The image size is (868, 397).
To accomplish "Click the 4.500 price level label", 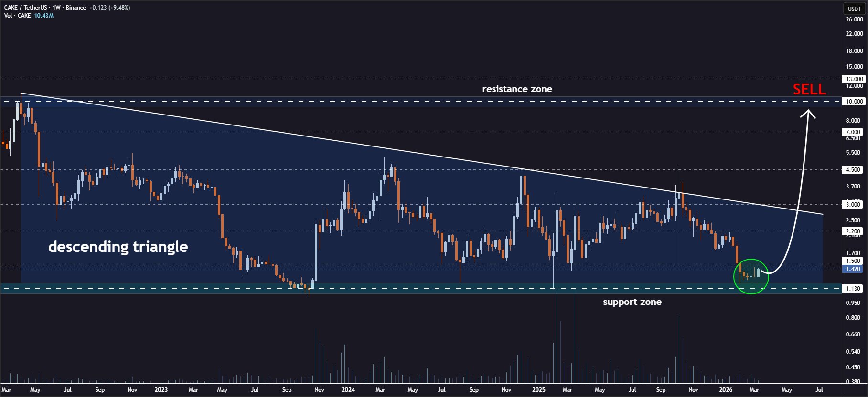I will click(x=853, y=169).
